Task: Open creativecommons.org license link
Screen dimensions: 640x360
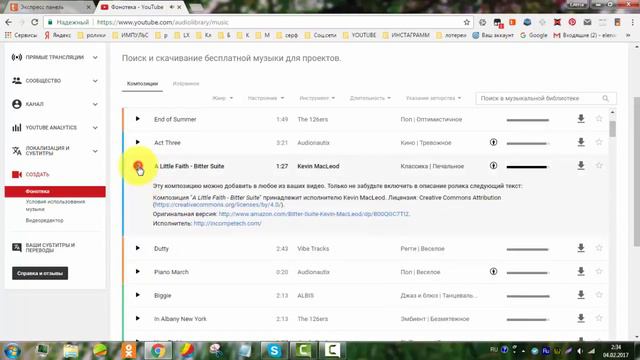Action: tap(218, 204)
